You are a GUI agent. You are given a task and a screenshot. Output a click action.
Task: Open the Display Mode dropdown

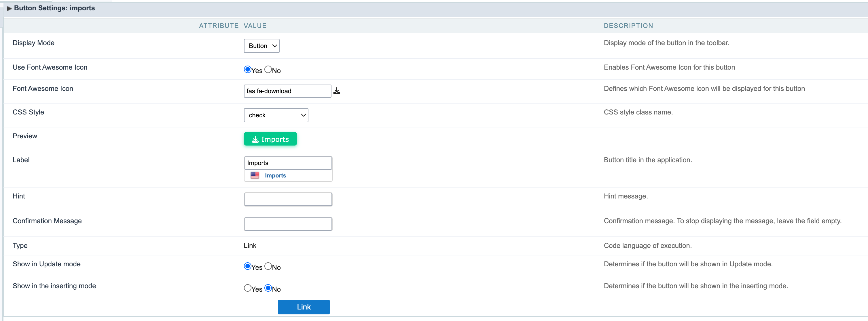[261, 46]
